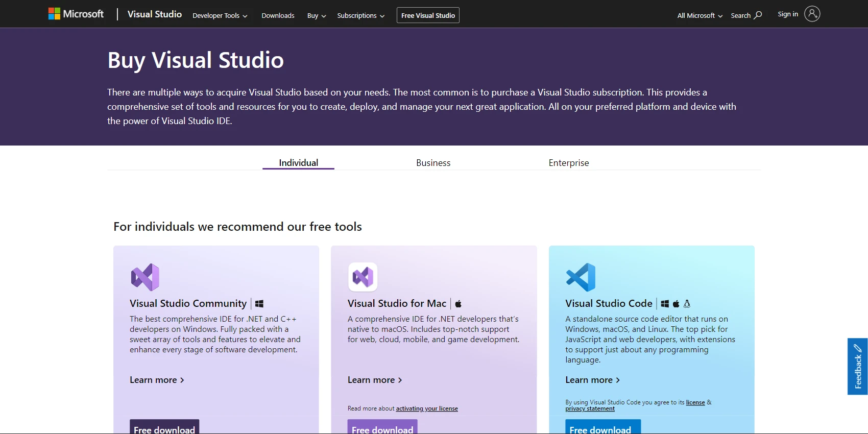Expand the Developer Tools menu
This screenshot has width=868, height=434.
pos(220,15)
